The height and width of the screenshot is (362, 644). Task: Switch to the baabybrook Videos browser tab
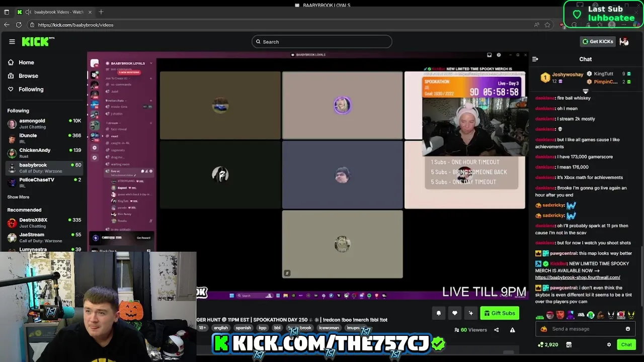click(x=55, y=12)
